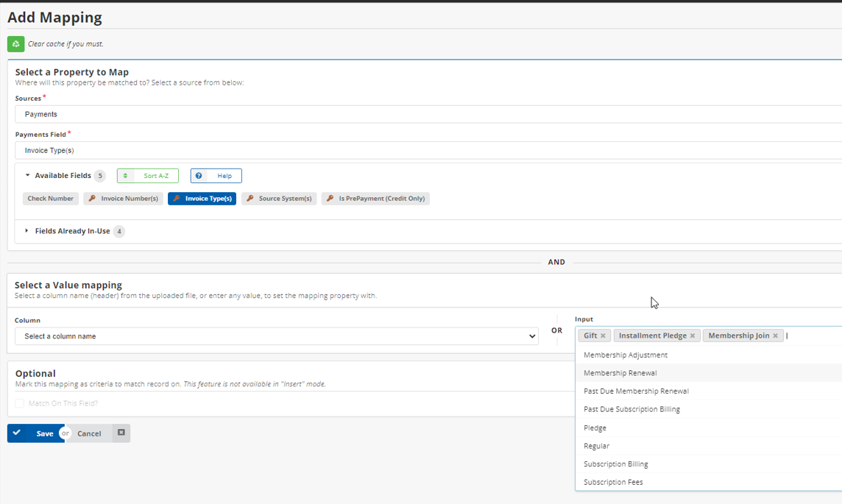Open the Select a column name dropdown

(276, 336)
